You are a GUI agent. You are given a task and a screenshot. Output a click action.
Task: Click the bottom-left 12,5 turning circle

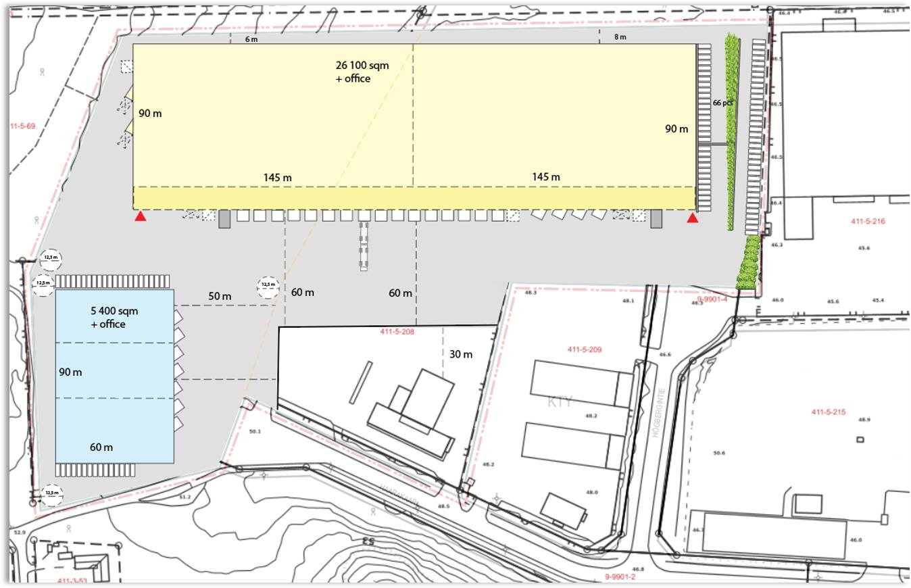tap(52, 494)
